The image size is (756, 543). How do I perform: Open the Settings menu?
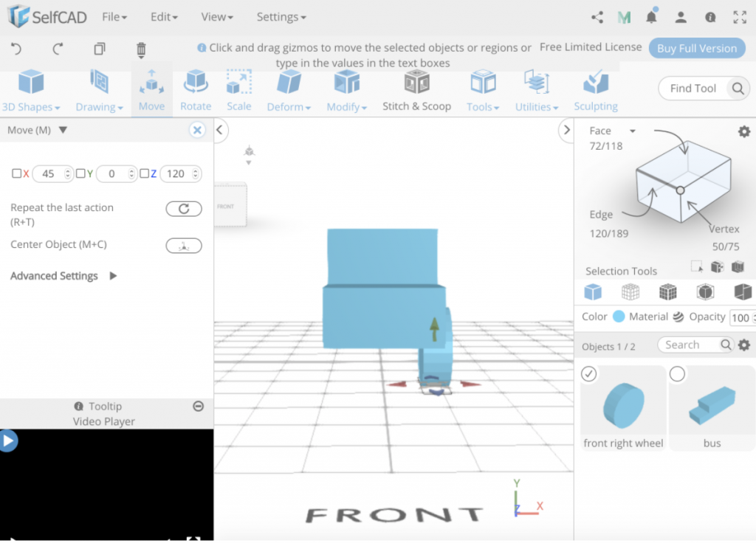281,16
